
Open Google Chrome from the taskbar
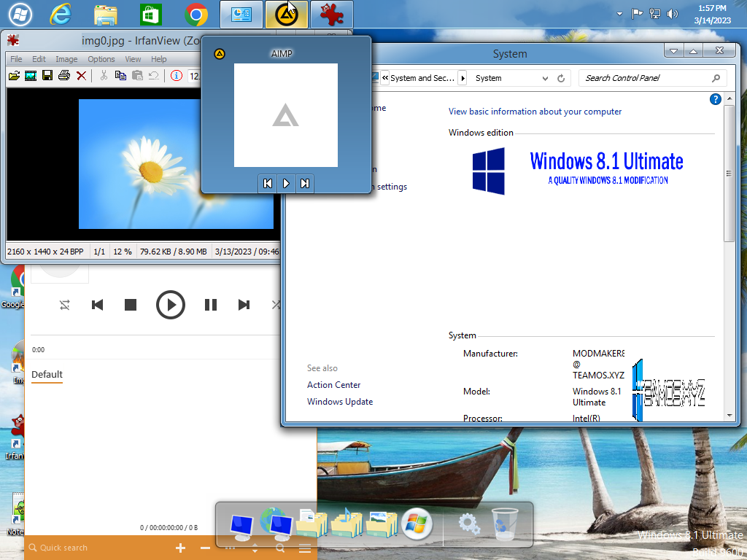pyautogui.click(x=196, y=15)
